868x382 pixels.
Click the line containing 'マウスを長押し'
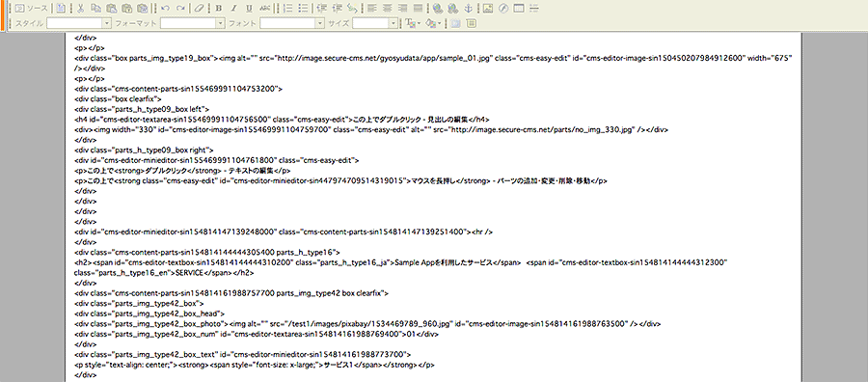tap(341, 181)
